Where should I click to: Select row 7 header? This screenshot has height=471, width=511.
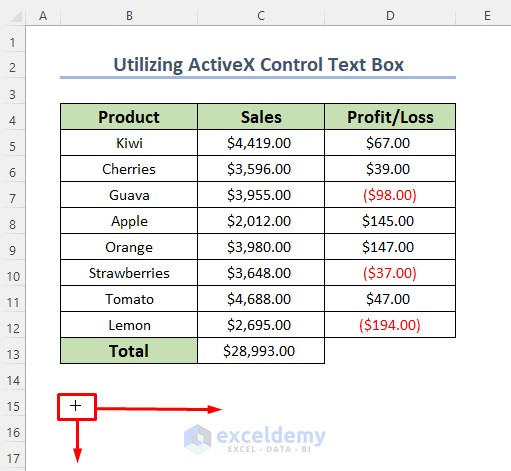[x=13, y=198]
